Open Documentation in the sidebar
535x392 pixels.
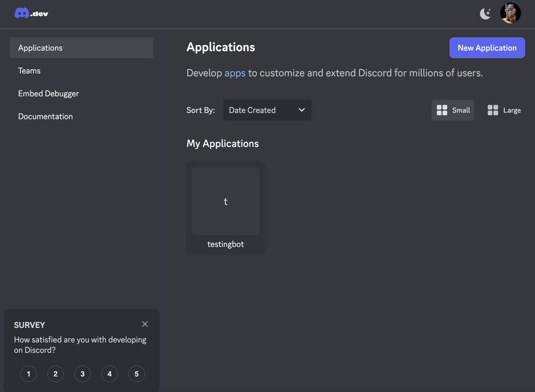[81, 116]
